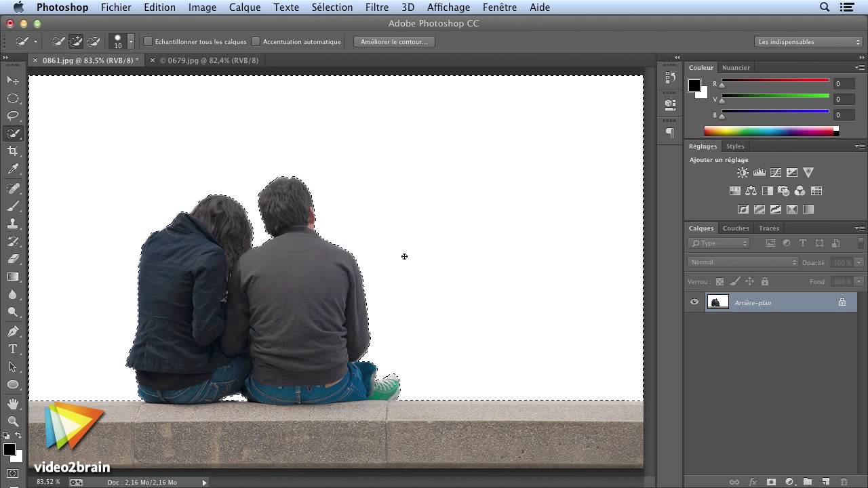Screen dimensions: 868x488
Task: Switch to the Couches tab
Action: click(736, 228)
